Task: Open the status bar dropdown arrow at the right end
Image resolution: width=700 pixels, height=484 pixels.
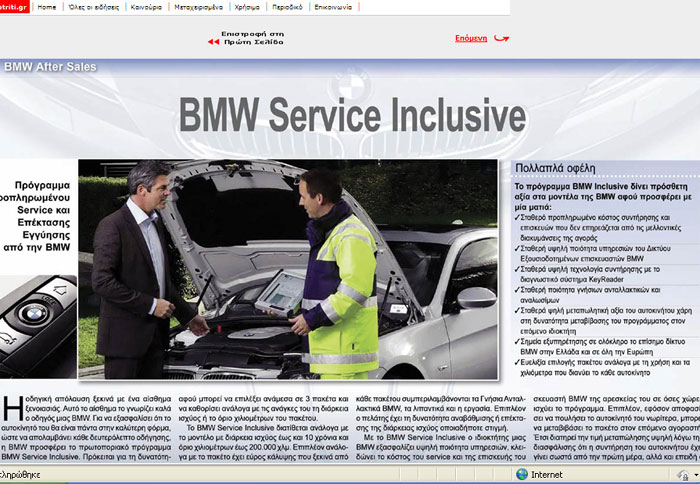Action: 696,475
